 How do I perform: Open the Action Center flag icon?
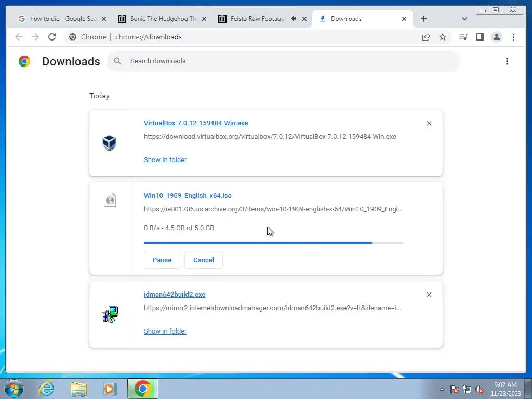455,389
